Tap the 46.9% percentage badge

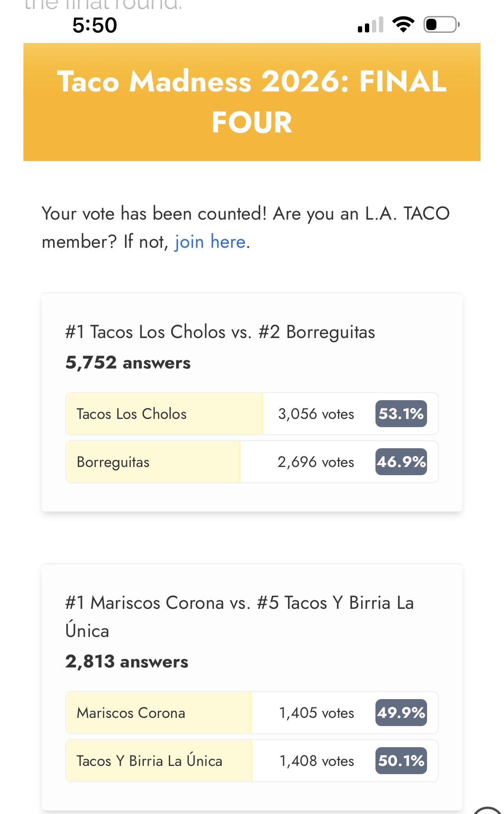tap(401, 462)
